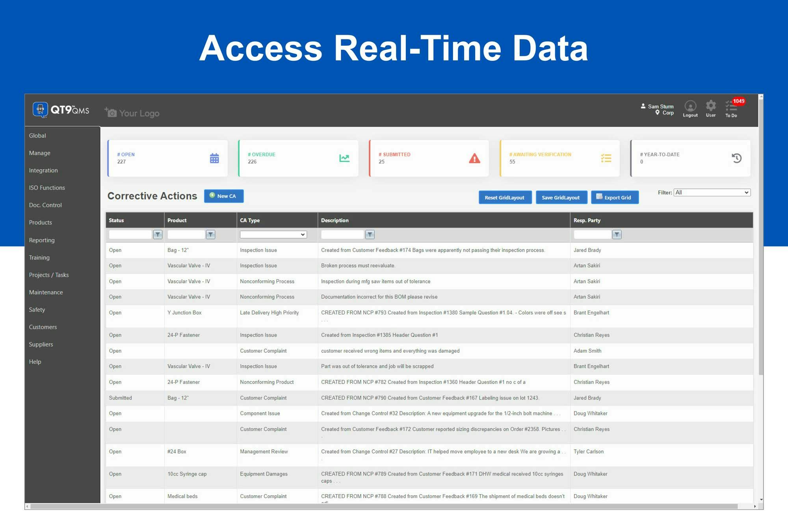Click the Product column filter icon
The height and width of the screenshot is (532, 788).
pos(211,235)
